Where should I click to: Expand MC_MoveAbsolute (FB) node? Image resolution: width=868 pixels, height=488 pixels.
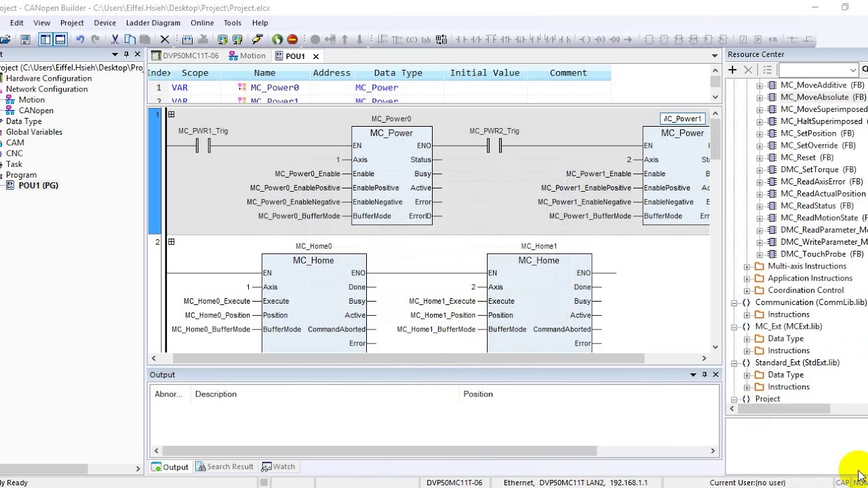[759, 98]
